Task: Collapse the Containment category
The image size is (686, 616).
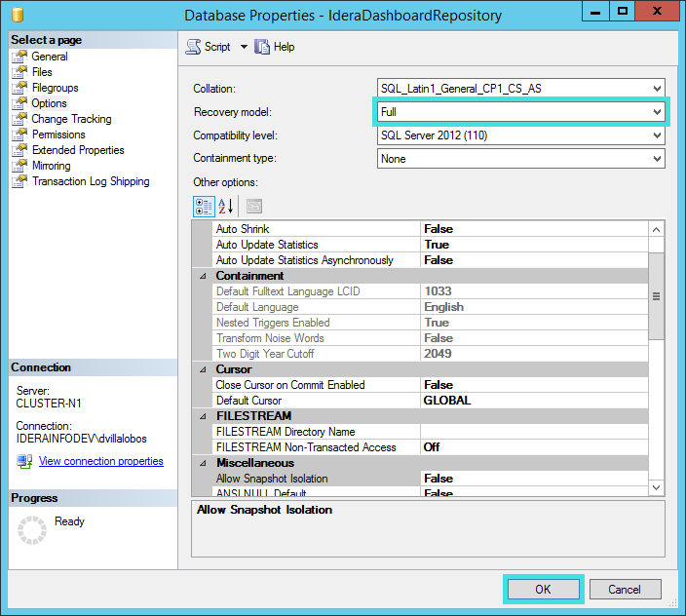Action: coord(203,276)
